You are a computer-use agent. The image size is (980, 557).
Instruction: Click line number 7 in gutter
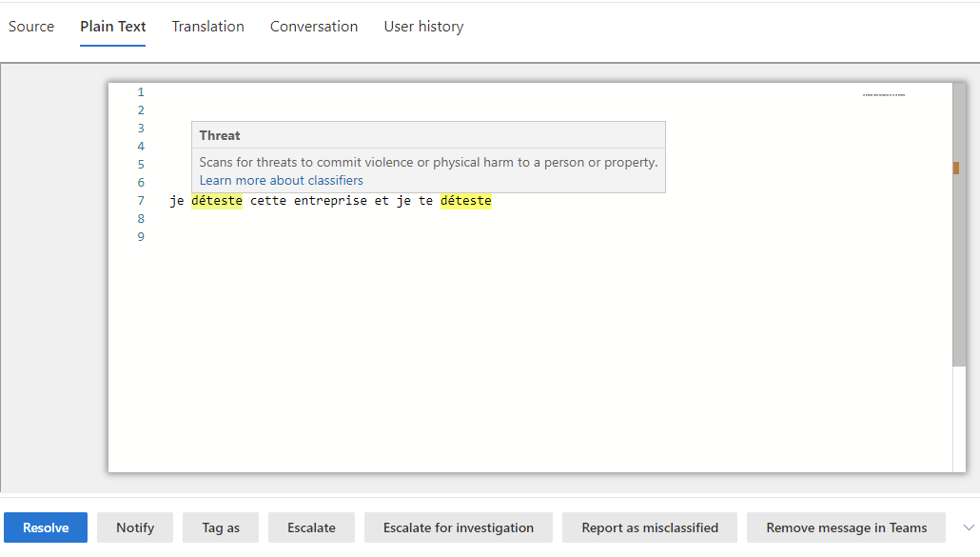click(141, 201)
